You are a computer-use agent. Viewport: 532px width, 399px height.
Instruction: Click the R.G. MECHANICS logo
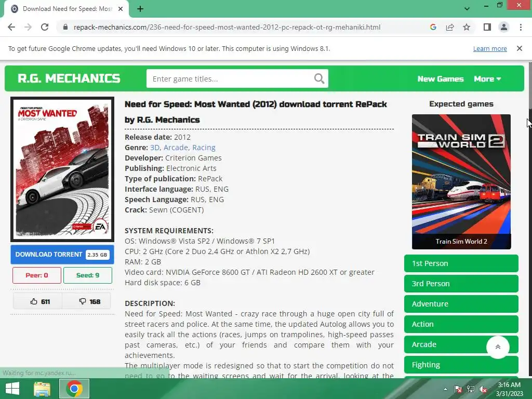[x=69, y=78]
